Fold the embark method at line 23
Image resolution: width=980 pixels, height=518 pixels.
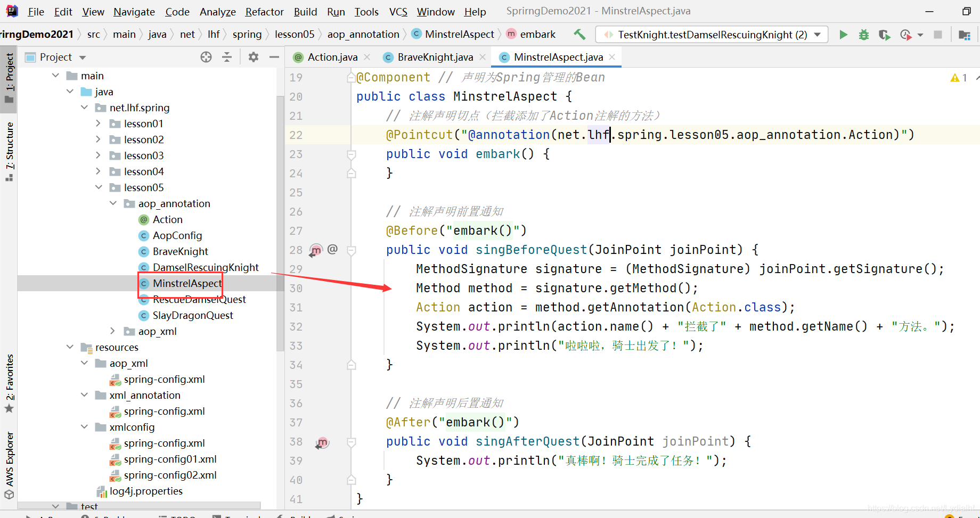coord(352,154)
